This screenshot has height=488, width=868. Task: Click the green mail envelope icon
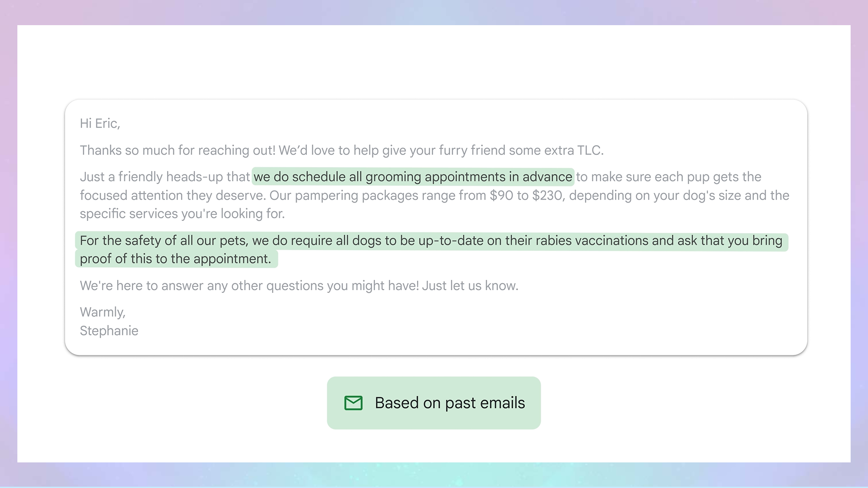[353, 403]
